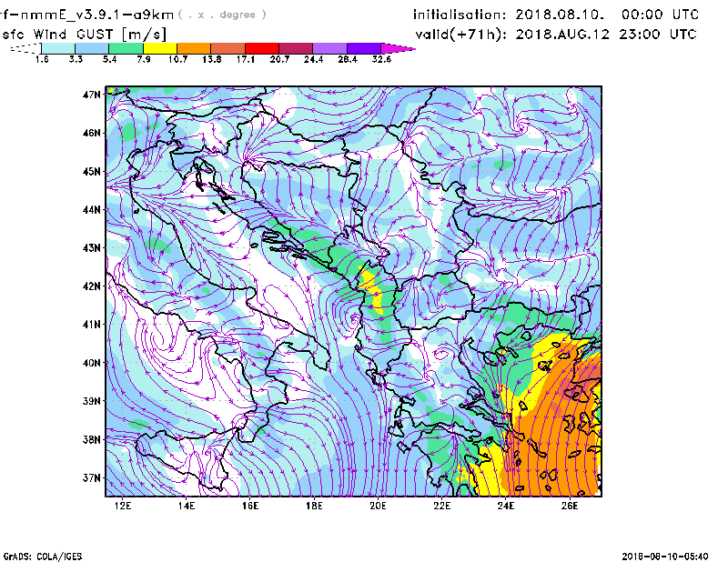Click the 45N latitude label

92,172
